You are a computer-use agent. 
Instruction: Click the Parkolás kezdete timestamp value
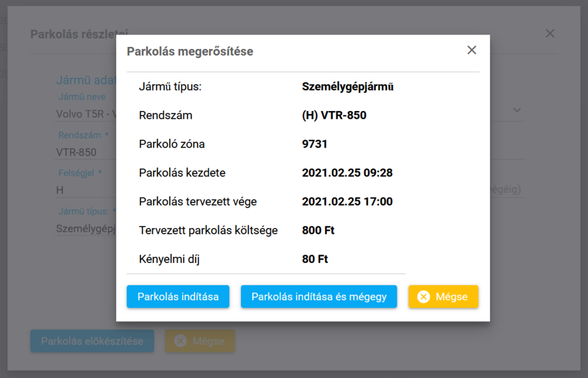347,172
